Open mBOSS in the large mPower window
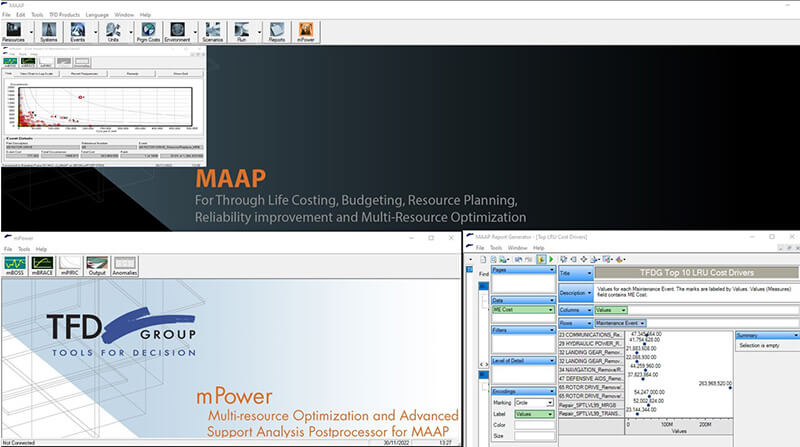 (x=15, y=266)
